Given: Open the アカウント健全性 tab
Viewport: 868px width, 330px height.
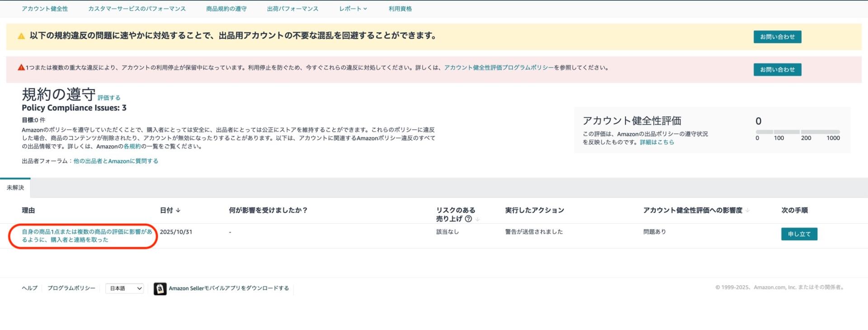Looking at the screenshot, I should (45, 9).
